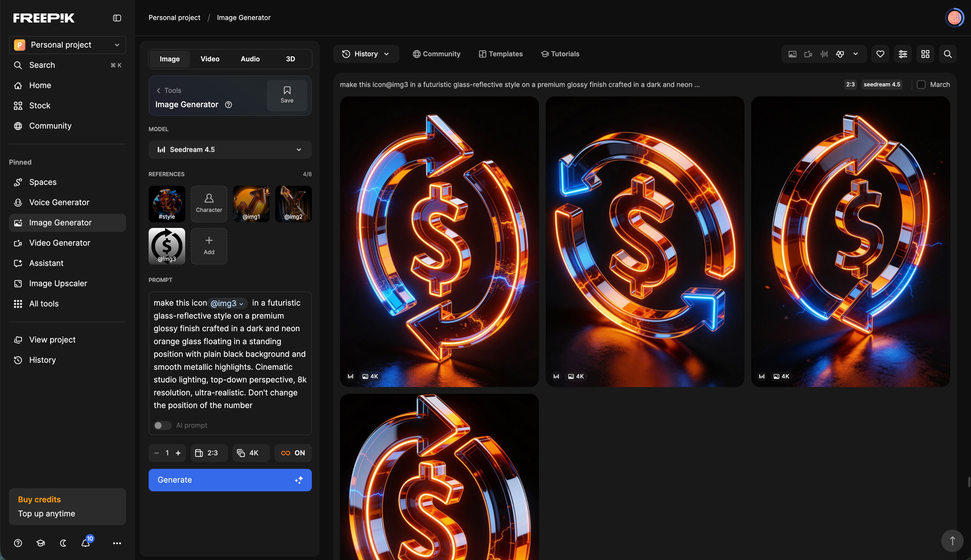Expand the media filter chevron in toolbar
Screen dimensions: 971x560
point(855,54)
